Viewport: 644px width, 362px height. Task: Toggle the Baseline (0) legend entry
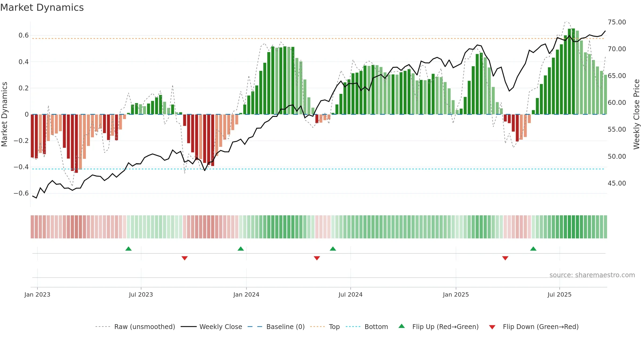tap(276, 327)
